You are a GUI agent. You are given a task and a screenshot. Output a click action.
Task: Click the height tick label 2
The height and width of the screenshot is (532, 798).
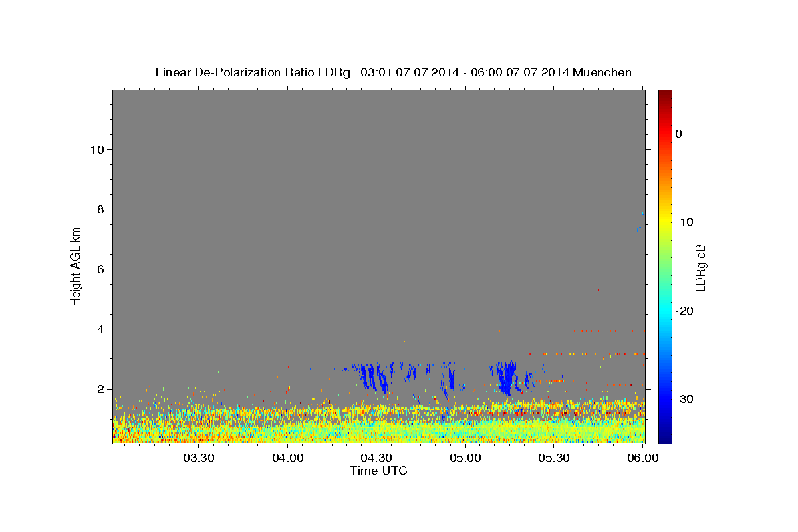100,388
